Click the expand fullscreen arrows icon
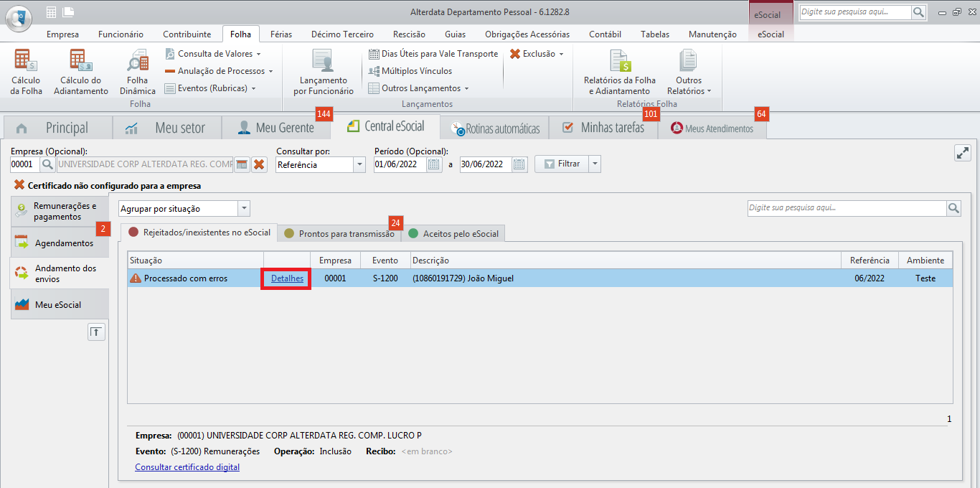The image size is (980, 488). [x=962, y=153]
